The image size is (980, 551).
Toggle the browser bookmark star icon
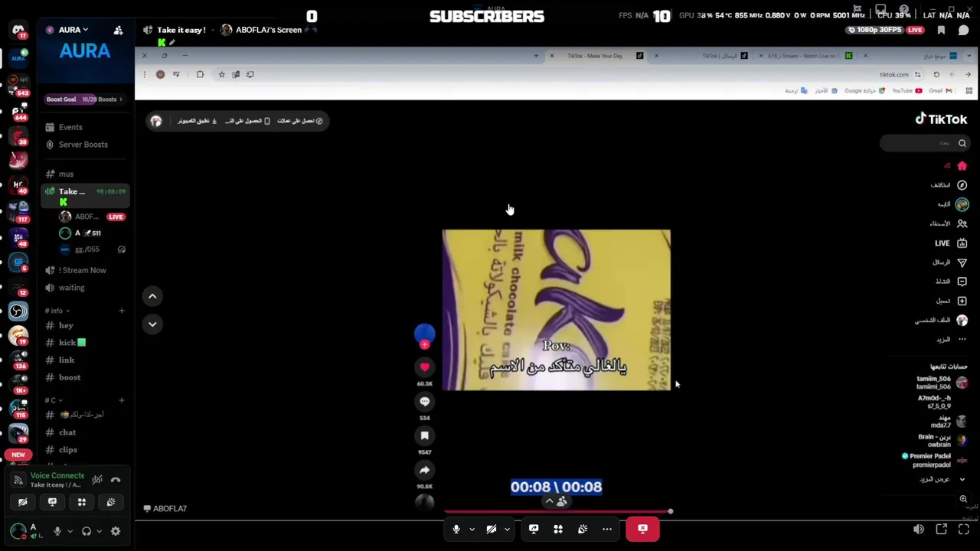pos(221,74)
